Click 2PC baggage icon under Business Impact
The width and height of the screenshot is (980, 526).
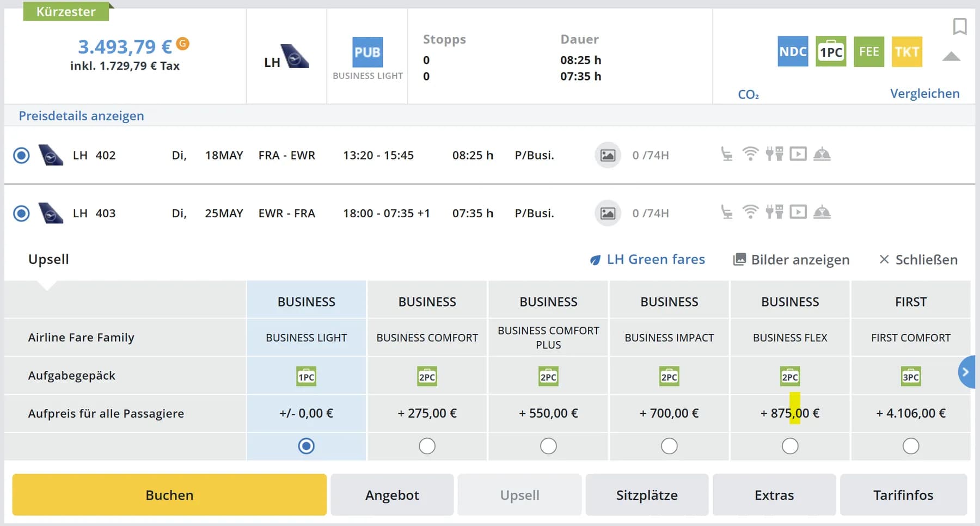pyautogui.click(x=669, y=376)
